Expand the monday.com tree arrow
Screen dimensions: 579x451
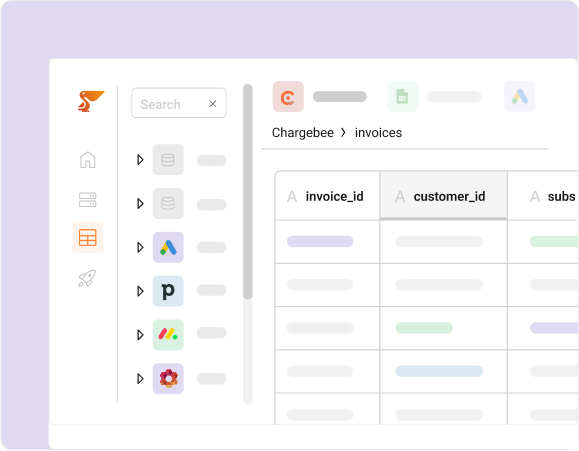pyautogui.click(x=140, y=335)
